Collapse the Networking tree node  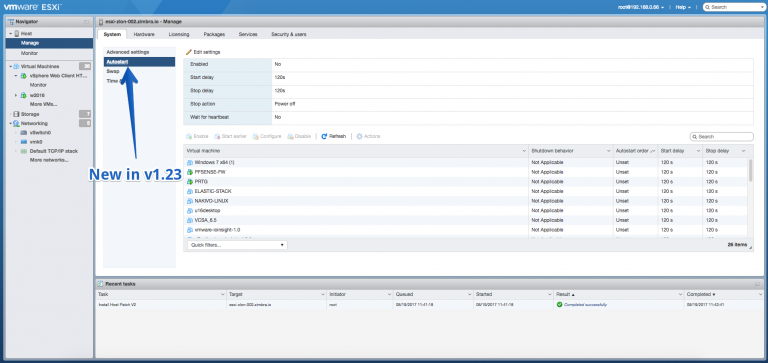[10, 123]
